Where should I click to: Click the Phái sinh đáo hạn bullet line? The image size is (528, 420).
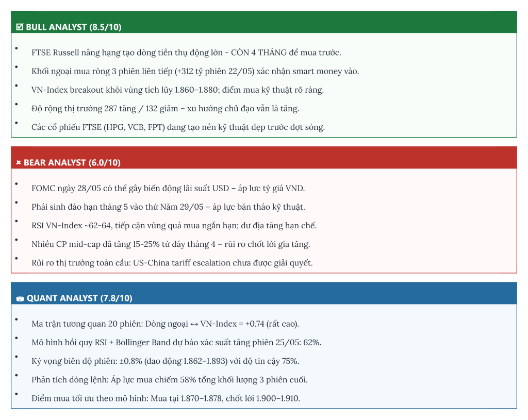169,207
